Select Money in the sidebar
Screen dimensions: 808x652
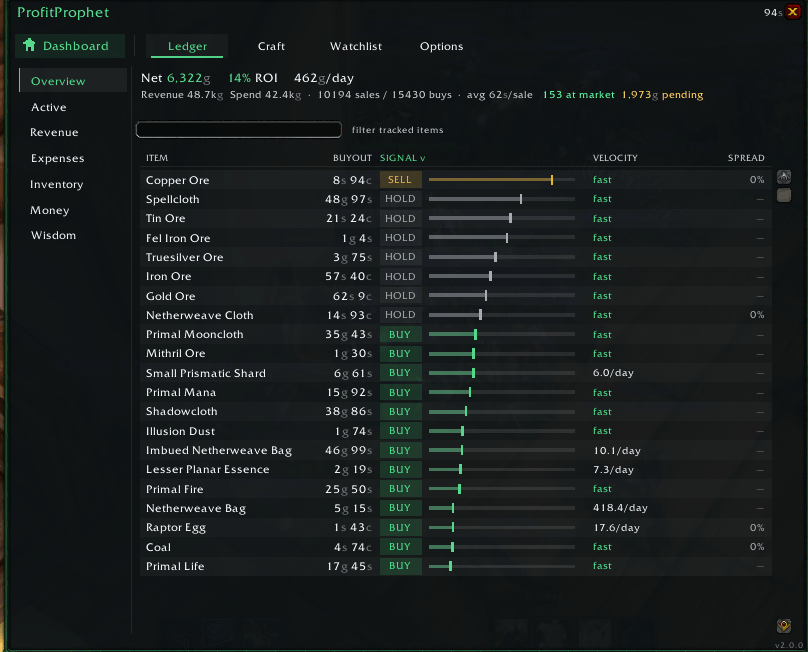[x=49, y=210]
